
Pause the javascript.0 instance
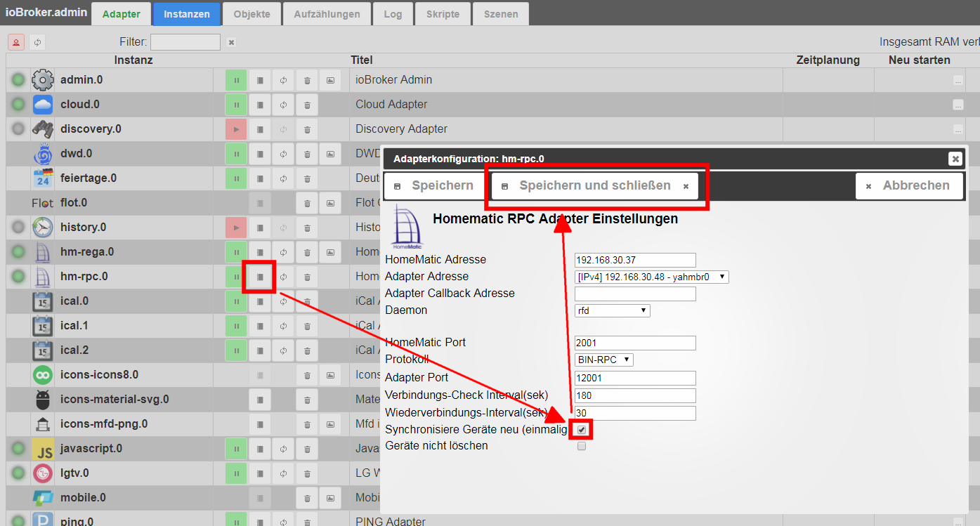[x=236, y=449]
